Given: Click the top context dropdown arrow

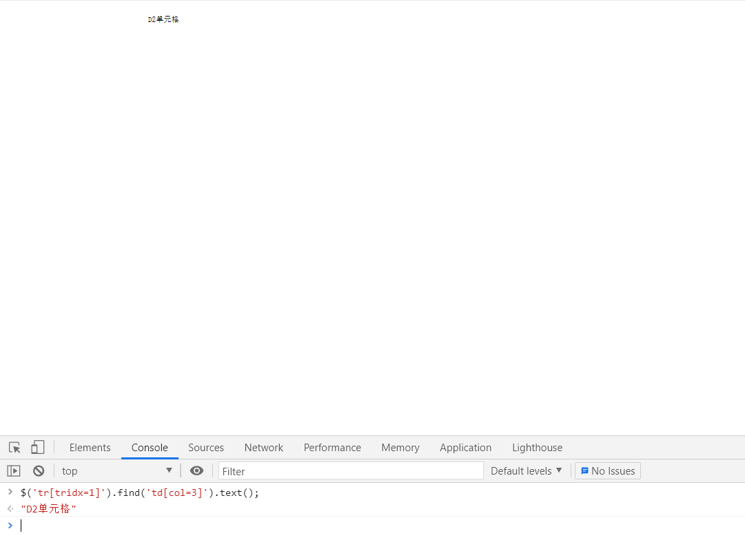Looking at the screenshot, I should coord(169,470).
